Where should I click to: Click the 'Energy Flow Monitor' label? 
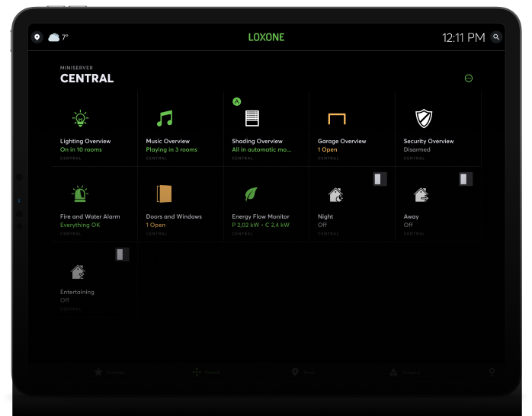[261, 216]
